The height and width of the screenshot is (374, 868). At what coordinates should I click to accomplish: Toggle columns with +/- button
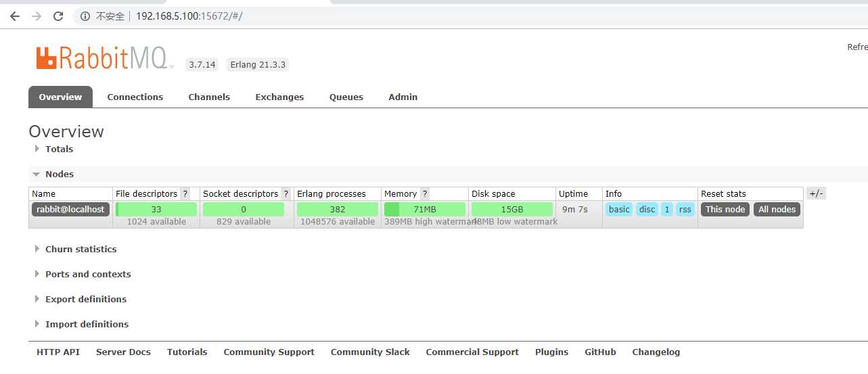click(816, 193)
